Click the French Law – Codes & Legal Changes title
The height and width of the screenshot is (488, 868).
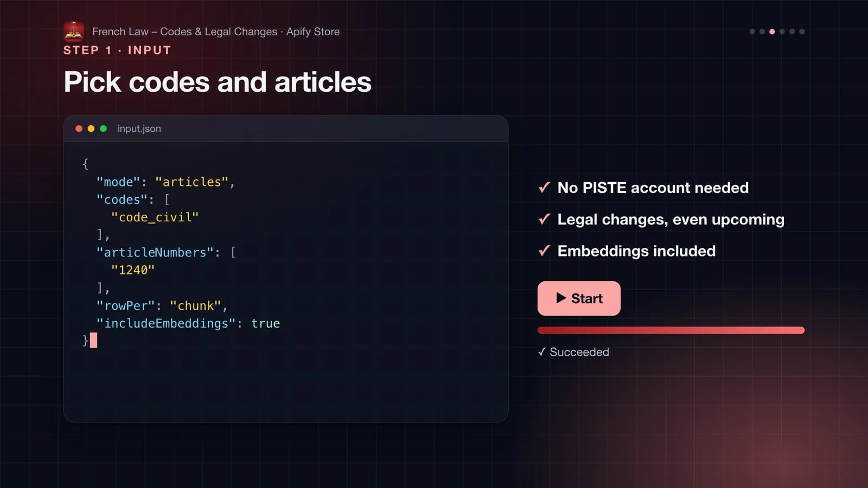click(x=184, y=31)
